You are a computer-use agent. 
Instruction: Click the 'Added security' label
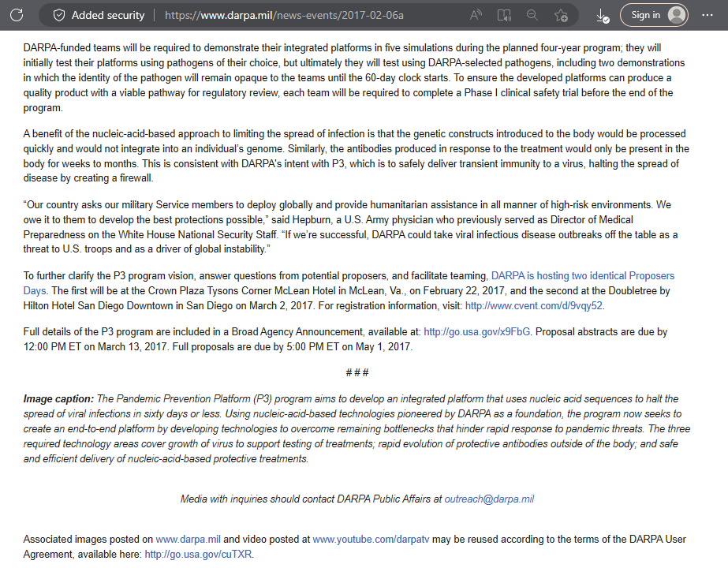[108, 15]
